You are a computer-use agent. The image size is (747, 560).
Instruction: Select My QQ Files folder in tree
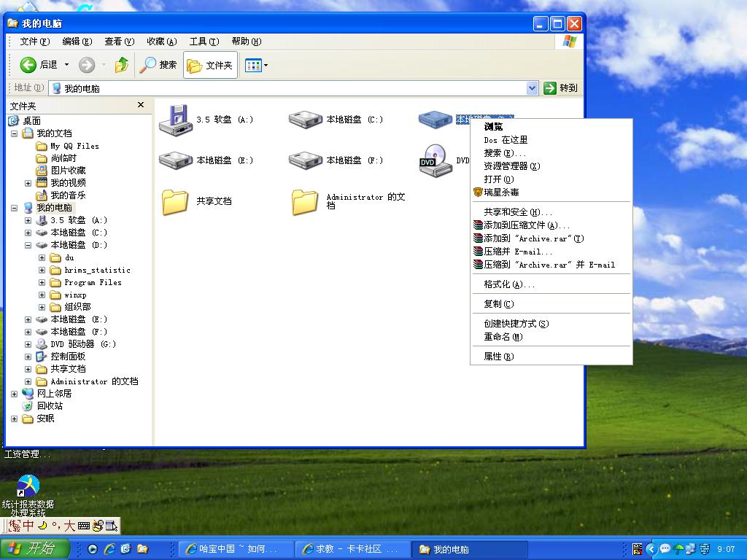75,146
